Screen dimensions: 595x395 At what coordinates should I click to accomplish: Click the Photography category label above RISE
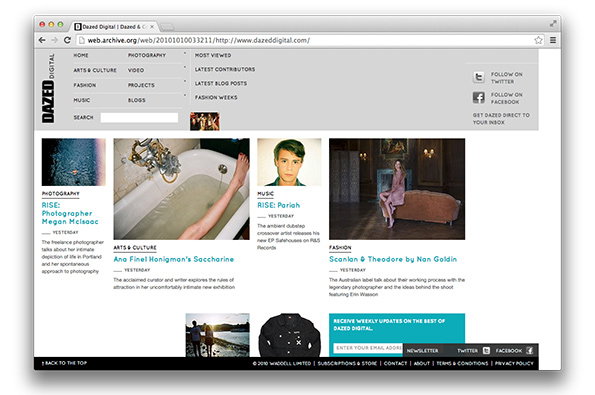click(x=60, y=194)
